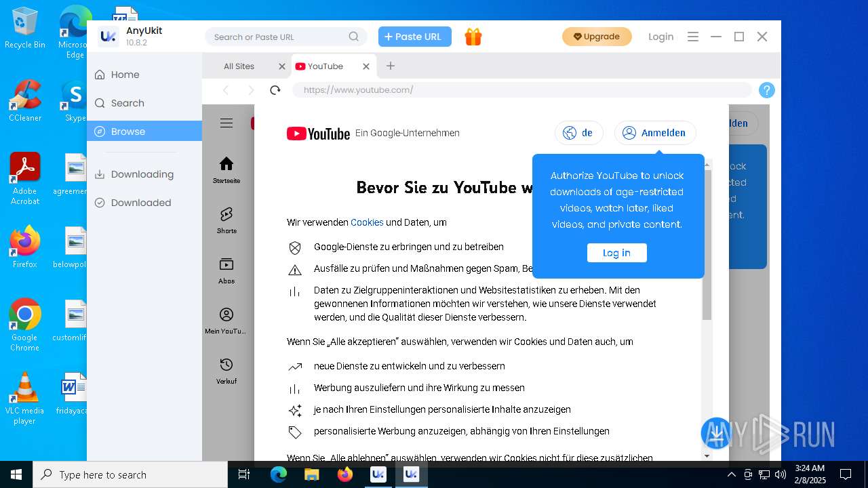Open AnyUkit hamburger menu icon
Viewport: 868px width, 488px height.
pyautogui.click(x=693, y=37)
